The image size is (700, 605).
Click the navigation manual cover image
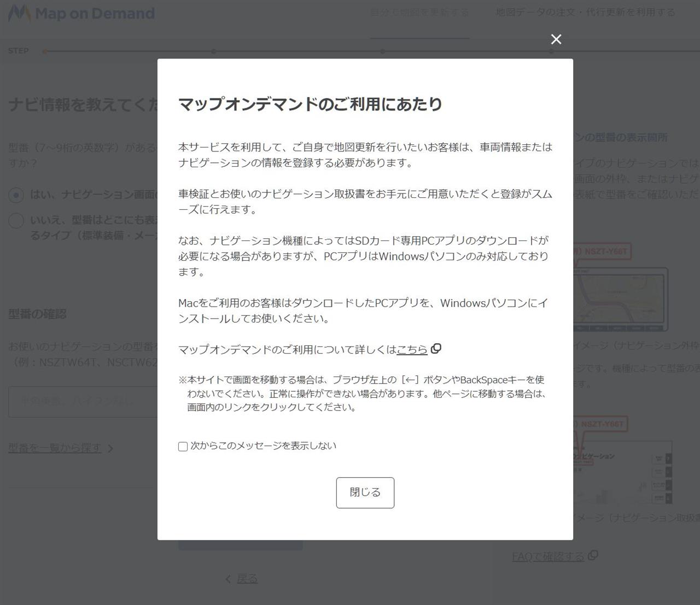click(x=622, y=461)
